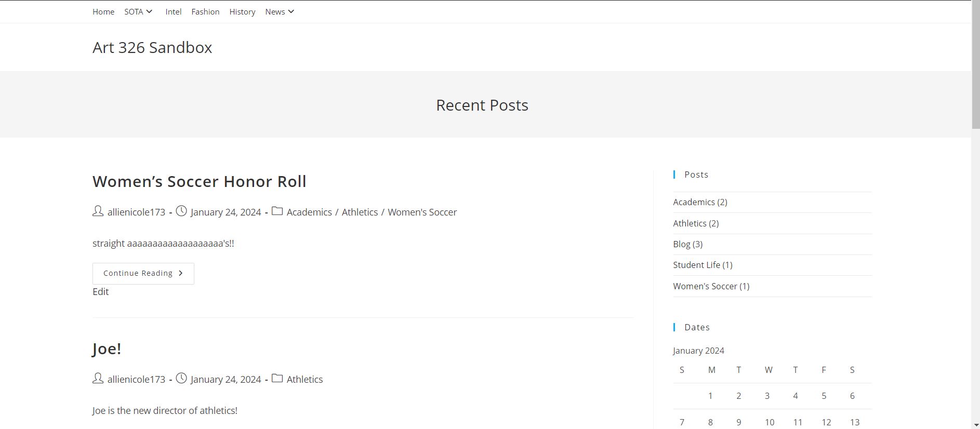980x429 pixels.
Task: Click the author icon on the Joe! post
Action: click(x=98, y=379)
